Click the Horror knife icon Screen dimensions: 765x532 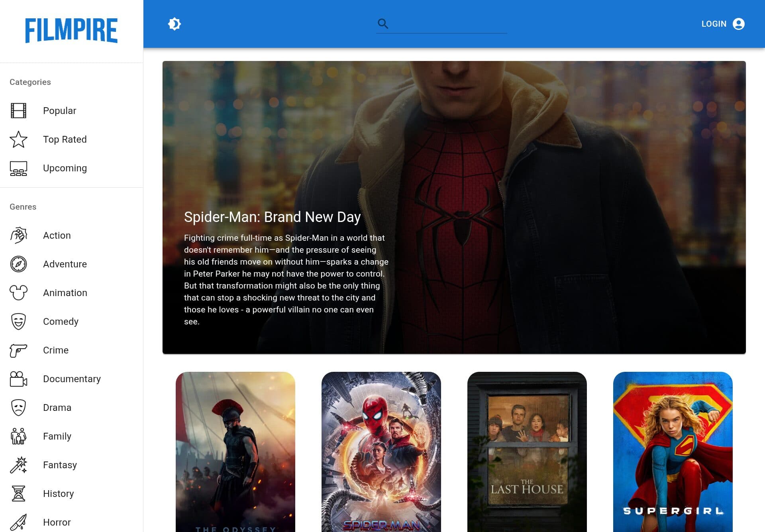pos(18,522)
